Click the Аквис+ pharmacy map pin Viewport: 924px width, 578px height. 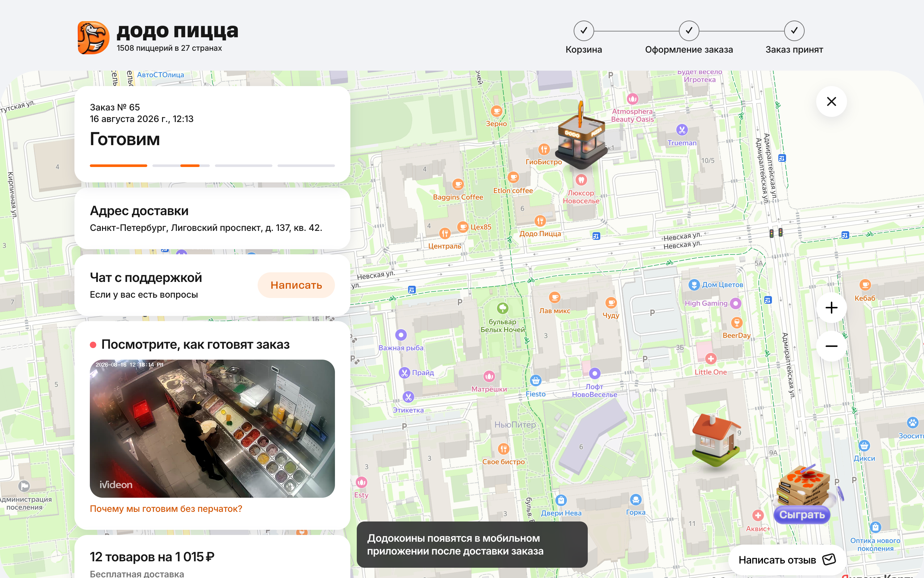(758, 515)
